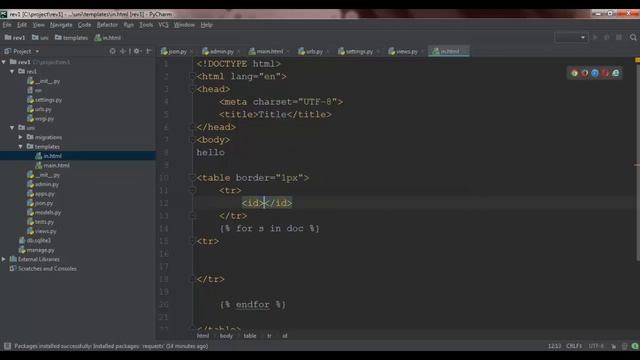Click CRLF line separator in status bar

tap(574, 346)
